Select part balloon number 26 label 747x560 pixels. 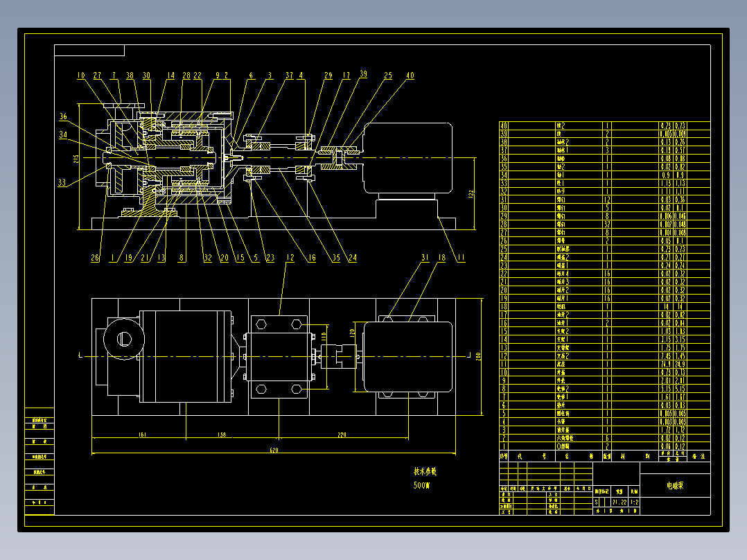(x=96, y=258)
